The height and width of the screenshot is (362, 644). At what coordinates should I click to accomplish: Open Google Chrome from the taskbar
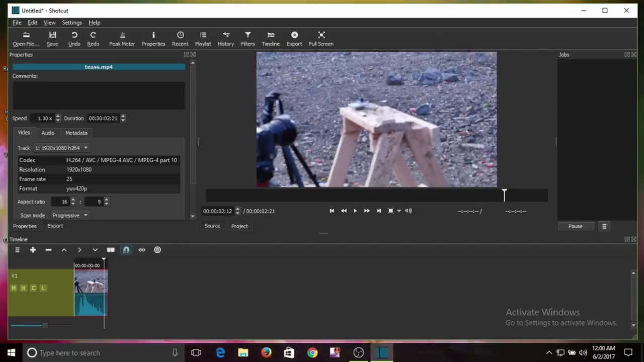tap(312, 352)
